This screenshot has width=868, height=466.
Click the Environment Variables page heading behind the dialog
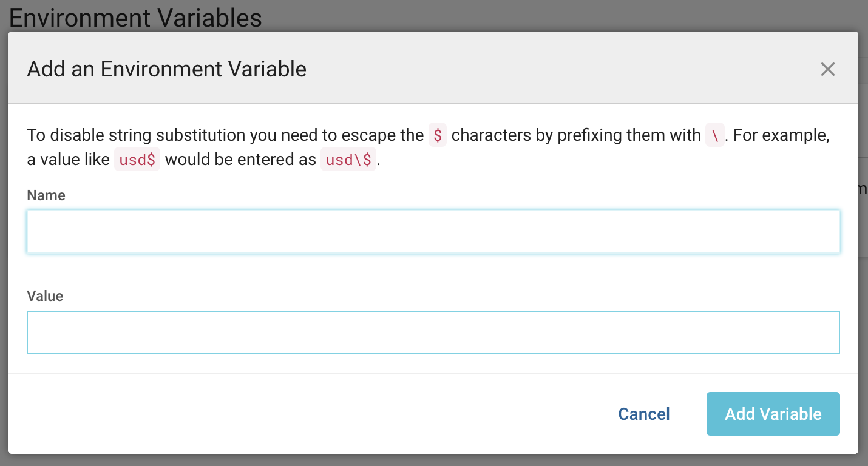click(x=135, y=18)
